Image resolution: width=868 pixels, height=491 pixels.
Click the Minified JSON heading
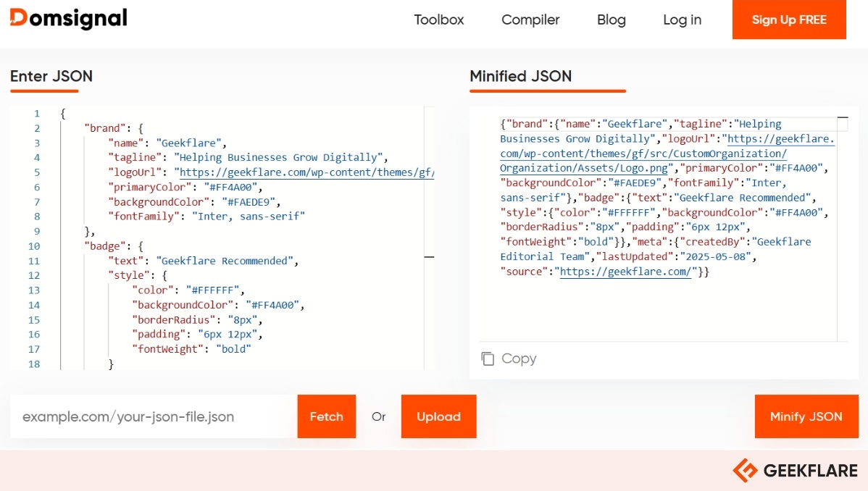[x=520, y=76]
